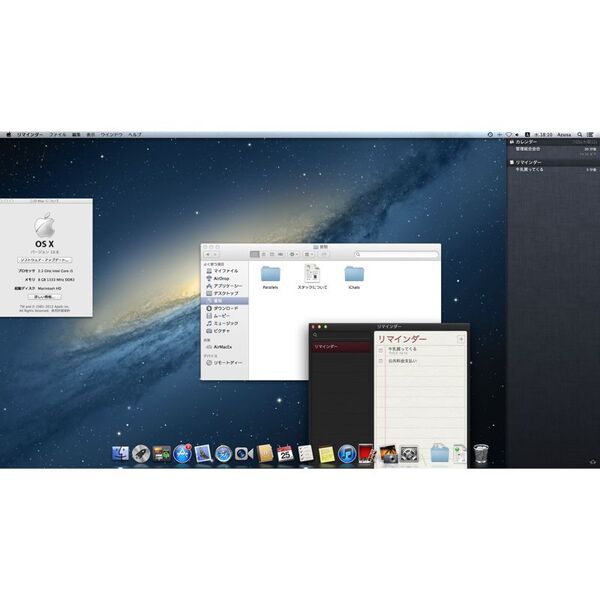This screenshot has width=600, height=600.
Task: Open Contacts address book in Dock
Action: [265, 454]
